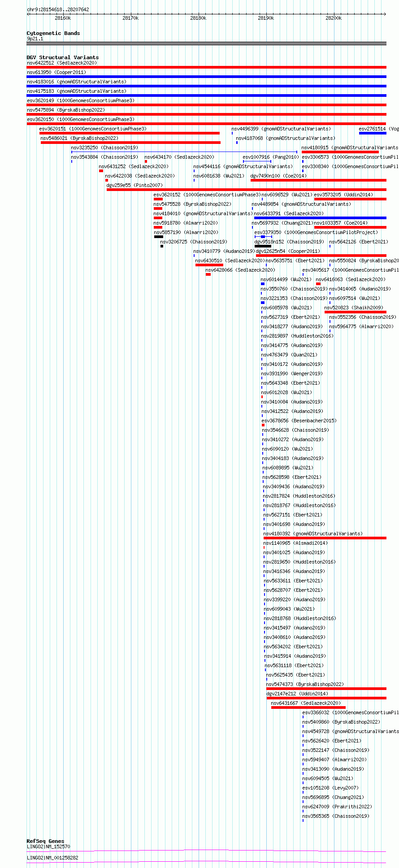Click nsv3235250 (Chaisson2019) label
This screenshot has width=399, height=868.
(x=104, y=148)
